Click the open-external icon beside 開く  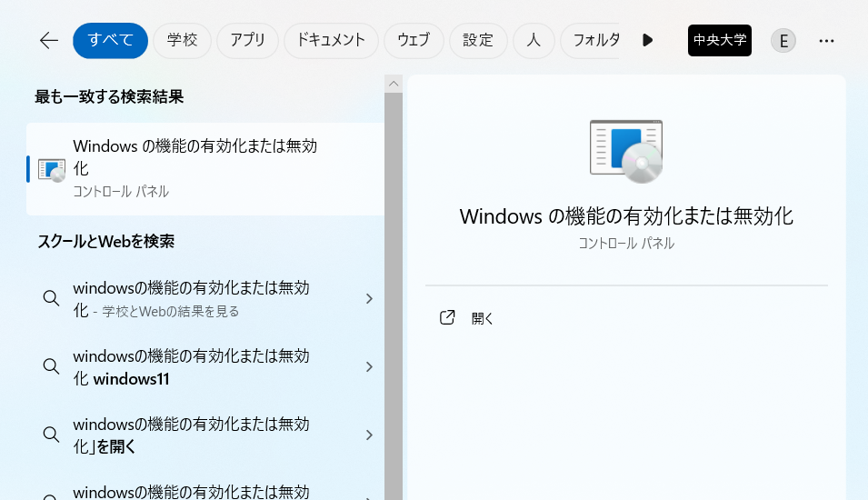click(447, 318)
